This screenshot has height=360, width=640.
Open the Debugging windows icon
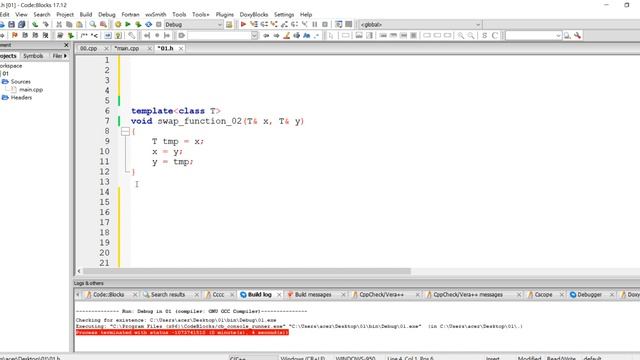tap(338, 24)
